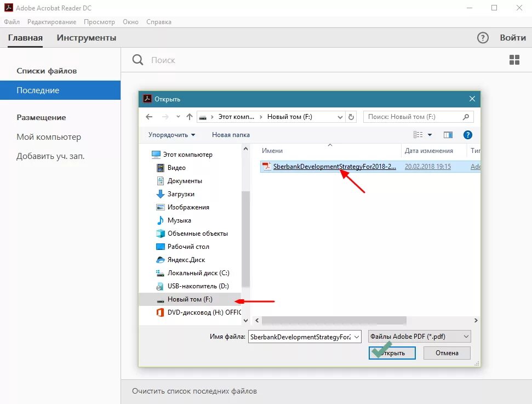Click Добавить уч. зап. in the sidebar

[x=50, y=156]
